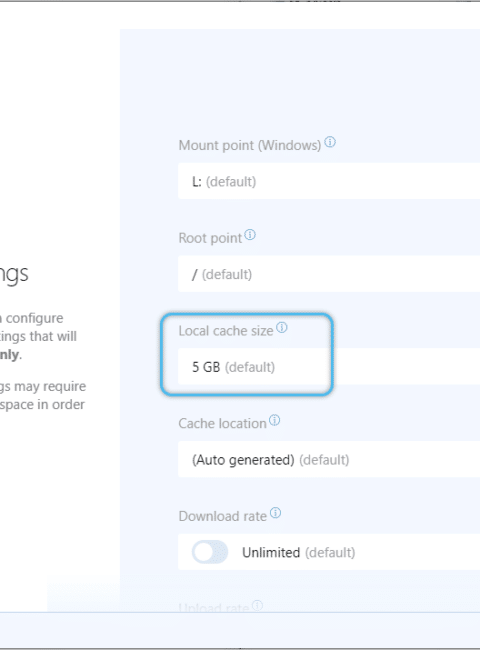The height and width of the screenshot is (650, 480).
Task: Click the settings heading on left panel
Action: (x=14, y=274)
